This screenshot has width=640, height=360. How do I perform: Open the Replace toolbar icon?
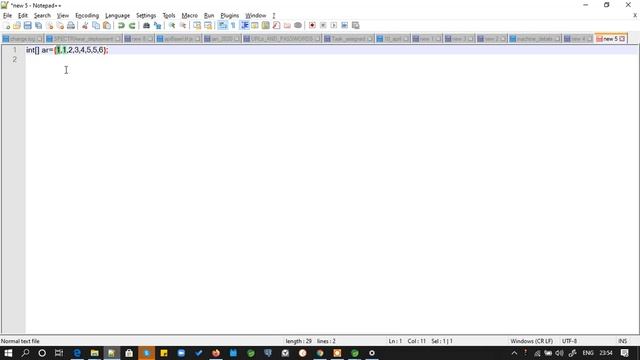click(x=157, y=26)
